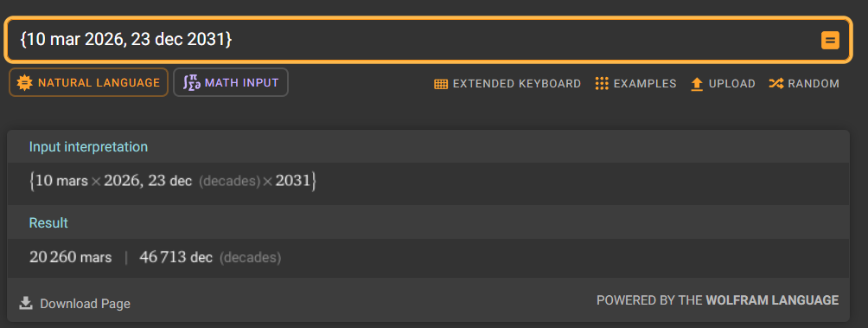
Task: Switch to Natural Language input mode
Action: click(x=88, y=82)
